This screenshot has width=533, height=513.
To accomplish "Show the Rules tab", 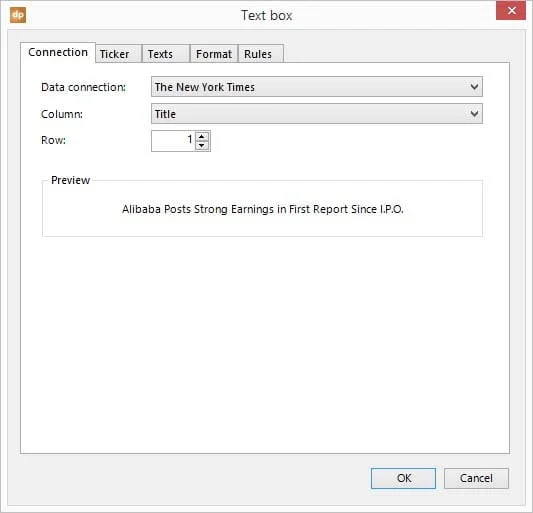I will [261, 54].
